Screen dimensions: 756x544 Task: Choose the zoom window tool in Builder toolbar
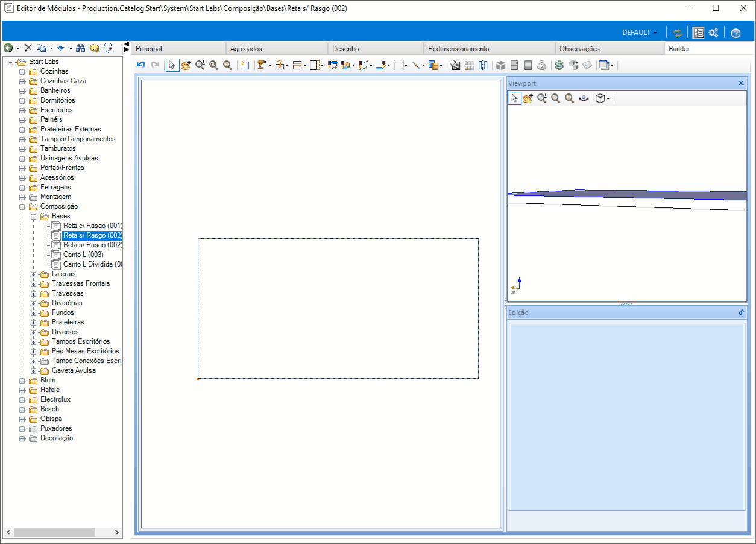point(214,65)
